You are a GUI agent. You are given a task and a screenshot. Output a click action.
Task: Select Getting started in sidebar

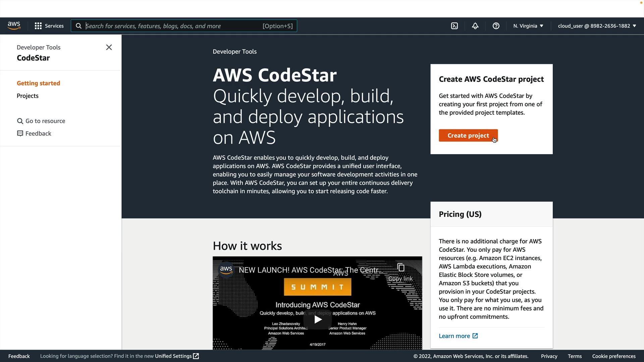pos(38,83)
